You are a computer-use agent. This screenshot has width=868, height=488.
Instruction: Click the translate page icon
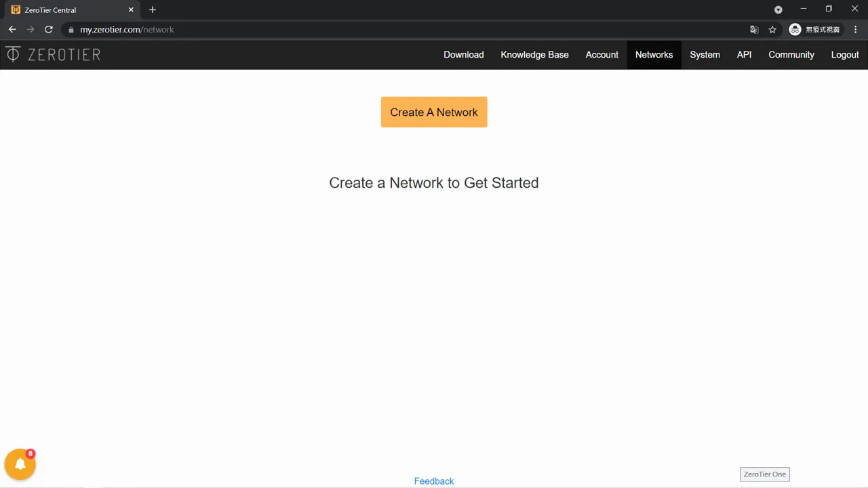coord(754,30)
